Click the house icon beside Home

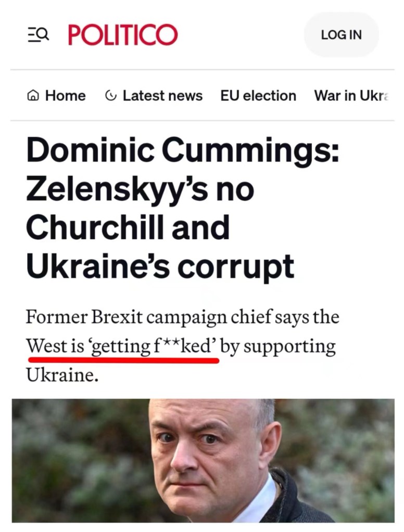click(33, 96)
